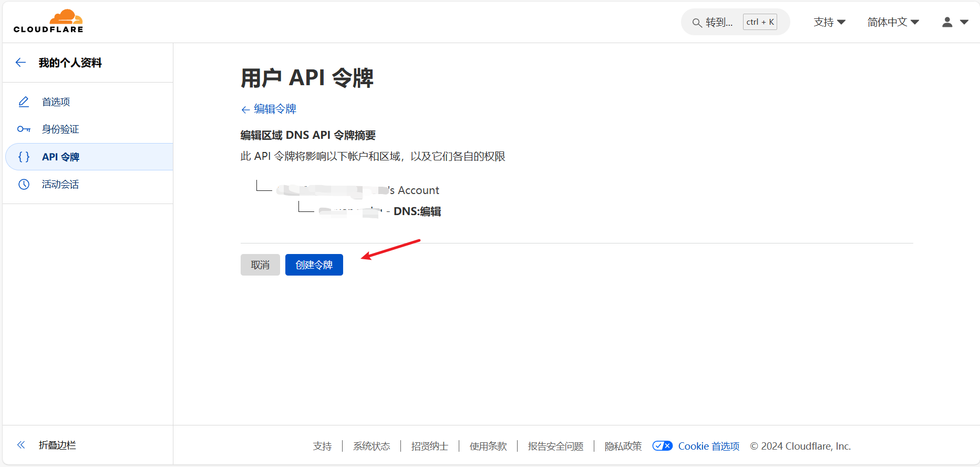Click 编辑区域 DNS API 令牌摘要 subtitle
Screen dimensions: 980x467
point(308,135)
